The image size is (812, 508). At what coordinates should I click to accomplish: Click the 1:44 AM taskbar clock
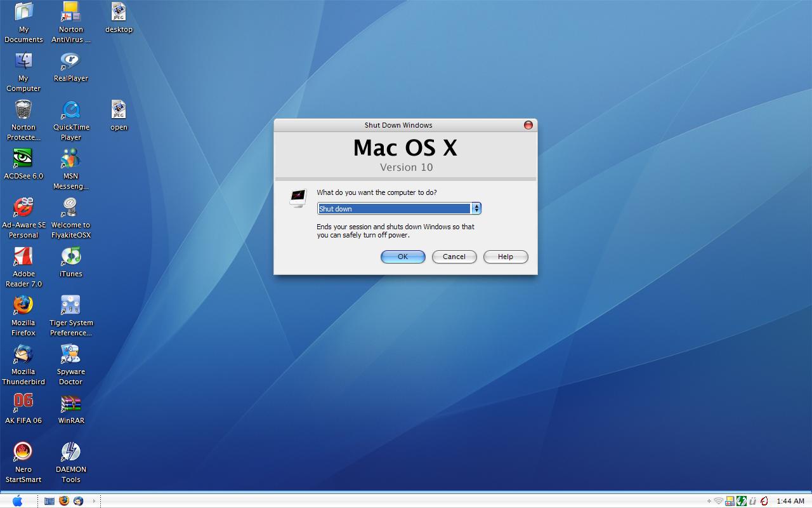790,501
